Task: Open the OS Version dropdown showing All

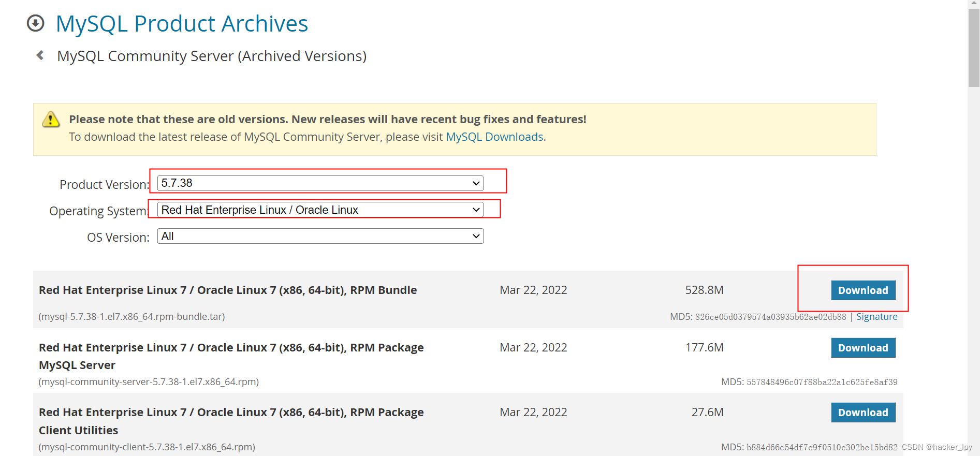Action: point(320,237)
